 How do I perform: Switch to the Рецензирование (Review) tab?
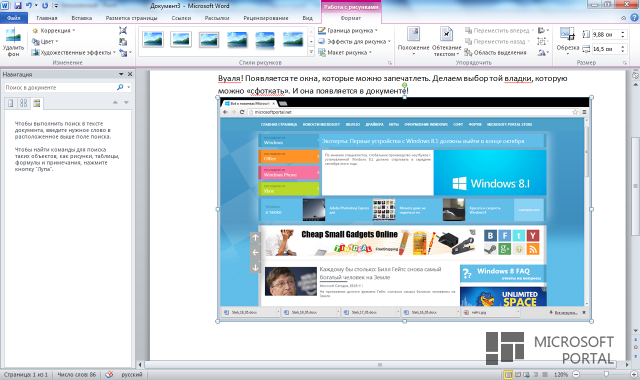[266, 18]
